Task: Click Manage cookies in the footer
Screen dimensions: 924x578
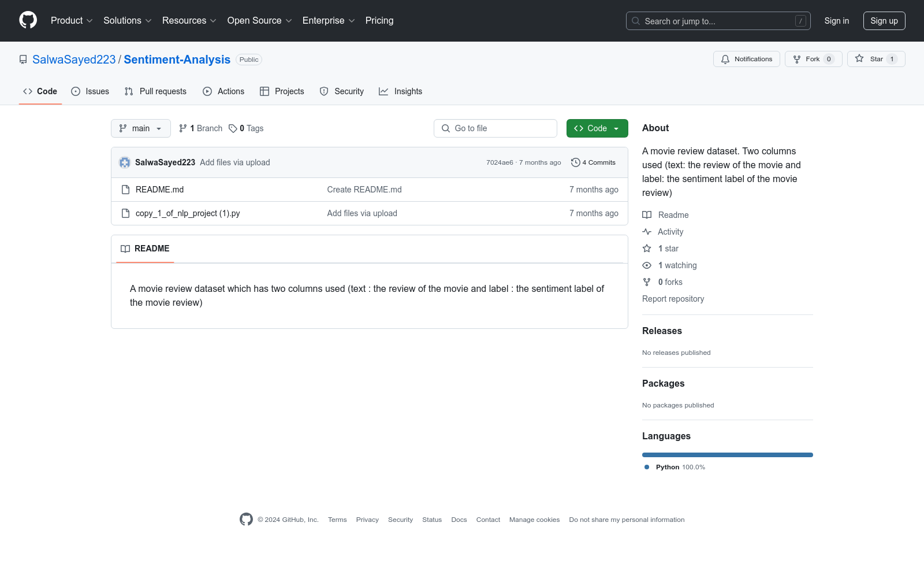Action: click(x=535, y=520)
